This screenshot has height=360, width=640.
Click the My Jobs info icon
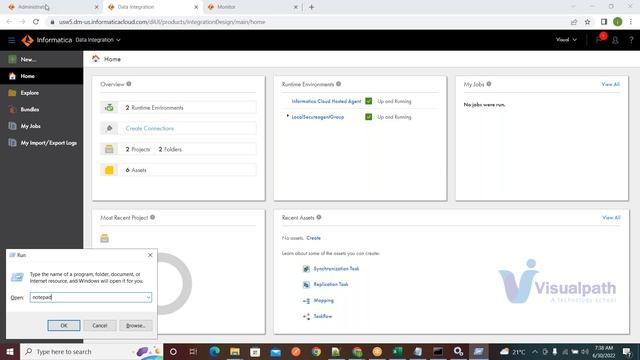point(489,84)
